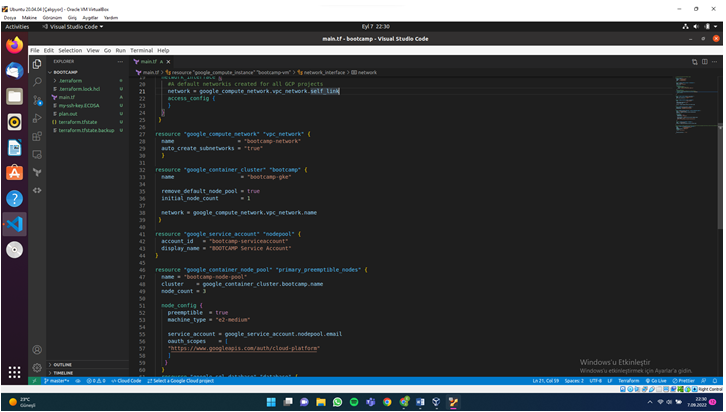Viewport: 726px width, 412px height.
Task: Click Activities in Ubuntu top bar
Action: [17, 27]
